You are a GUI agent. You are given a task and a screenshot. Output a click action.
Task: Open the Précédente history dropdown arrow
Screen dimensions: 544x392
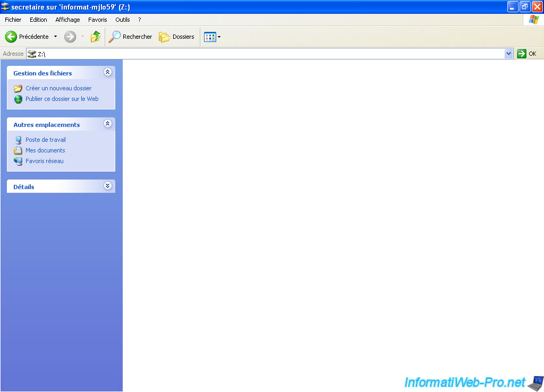click(x=55, y=37)
